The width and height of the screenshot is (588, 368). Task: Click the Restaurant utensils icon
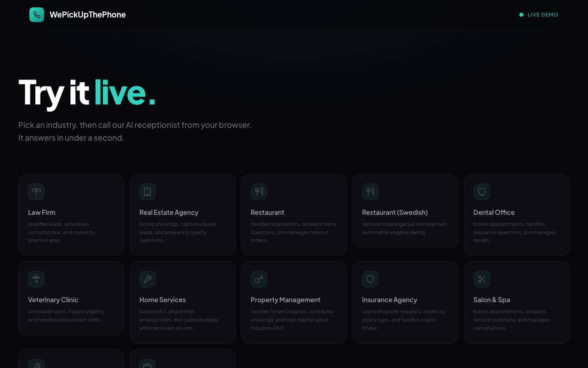pyautogui.click(x=259, y=192)
